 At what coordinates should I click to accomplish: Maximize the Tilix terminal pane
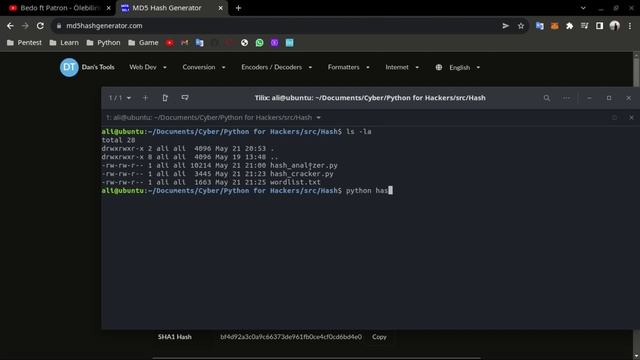tap(614, 118)
